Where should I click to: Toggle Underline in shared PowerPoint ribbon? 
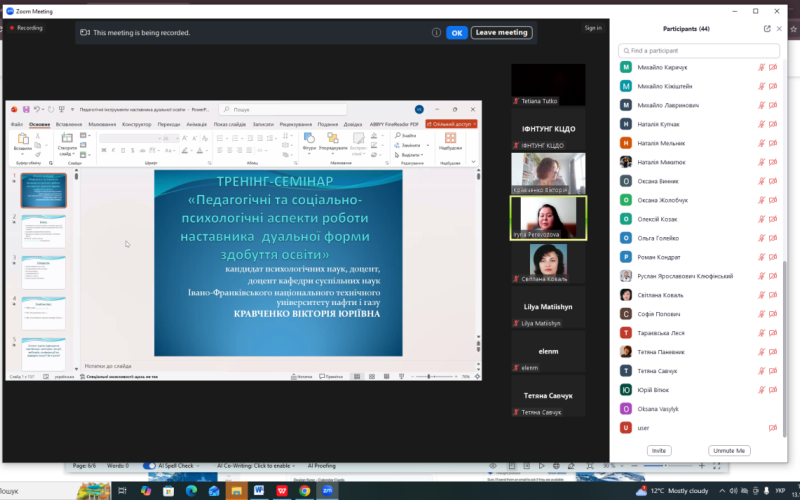coord(122,151)
